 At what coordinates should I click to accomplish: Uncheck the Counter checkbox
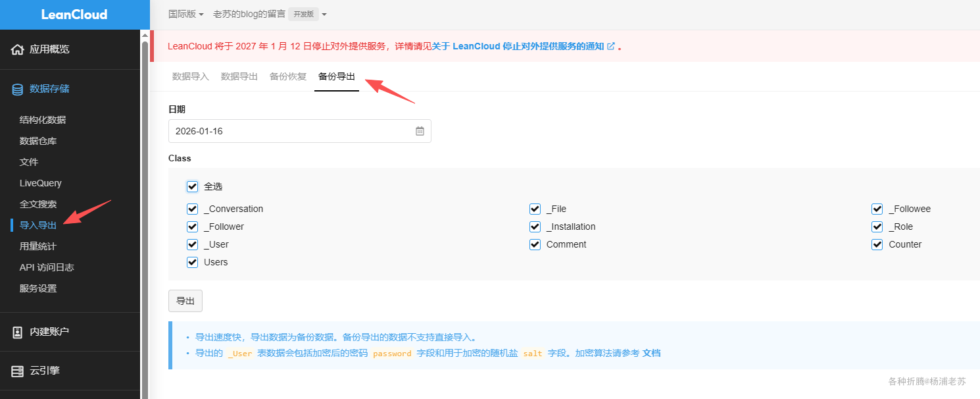point(877,244)
